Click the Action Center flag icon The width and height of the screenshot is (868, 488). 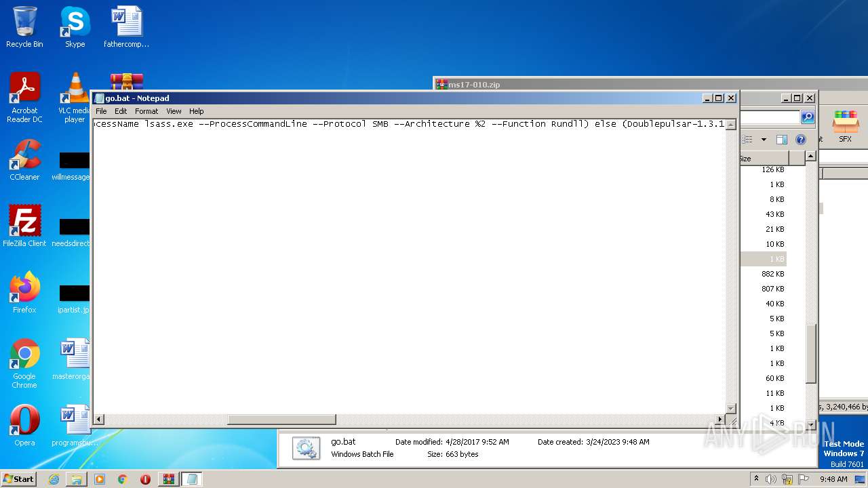point(804,479)
